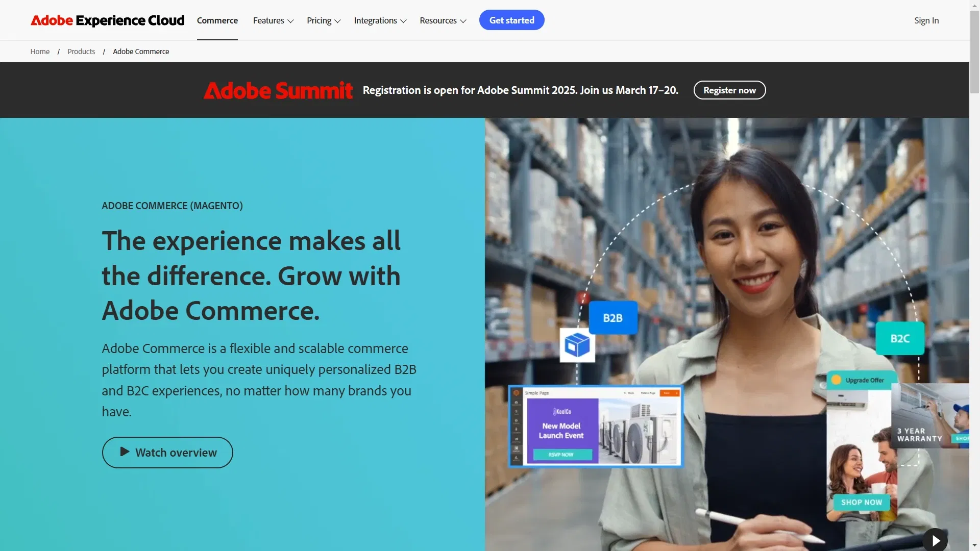Image resolution: width=980 pixels, height=551 pixels.
Task: Open the Pricing dropdown menu
Action: click(324, 20)
